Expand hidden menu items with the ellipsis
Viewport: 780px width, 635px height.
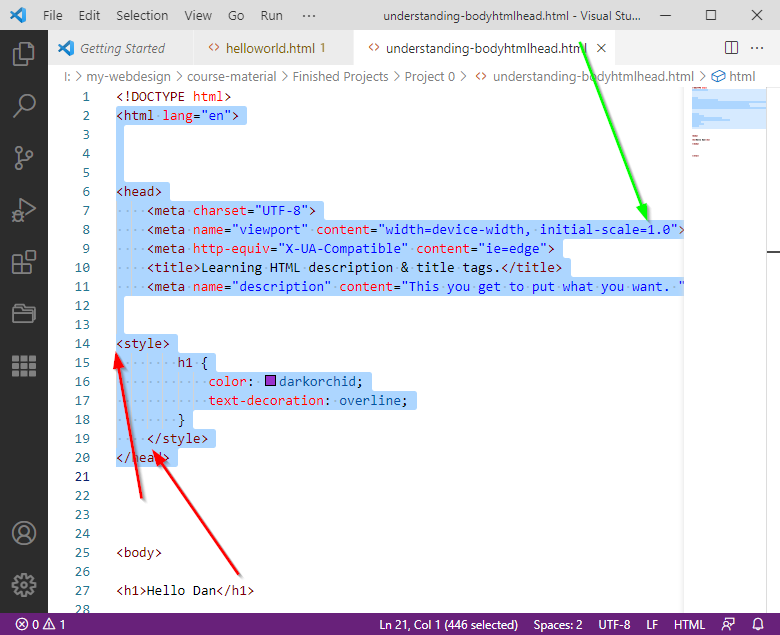(x=309, y=15)
